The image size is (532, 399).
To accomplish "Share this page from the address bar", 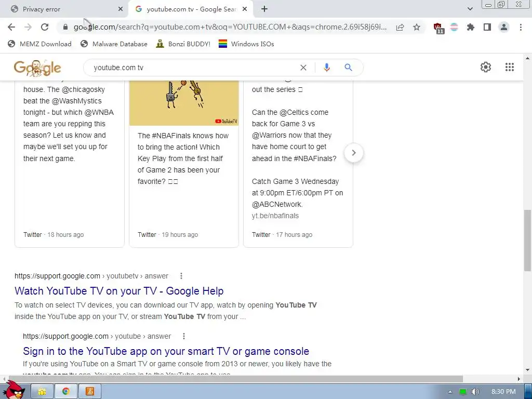I will (400, 27).
